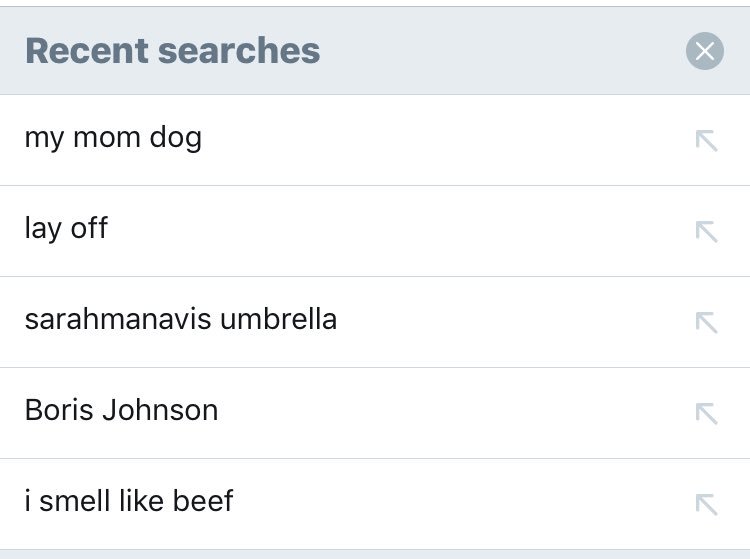Tap the arrow icon beside 'Boris Johnson'

point(706,413)
